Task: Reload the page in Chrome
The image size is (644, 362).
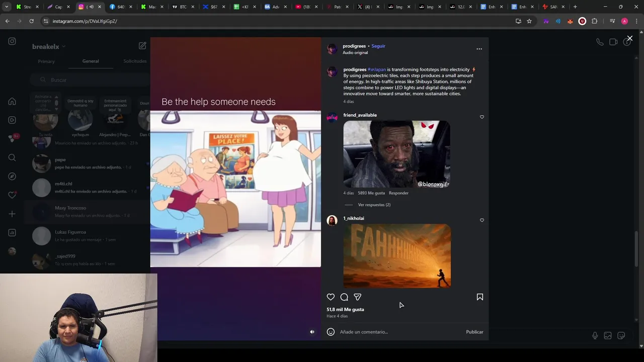Action: pos(31,21)
